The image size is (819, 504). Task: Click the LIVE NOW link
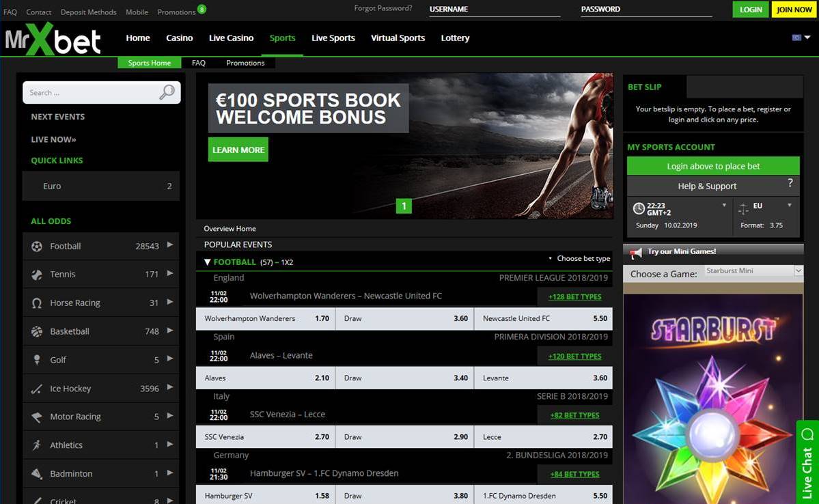(x=53, y=139)
